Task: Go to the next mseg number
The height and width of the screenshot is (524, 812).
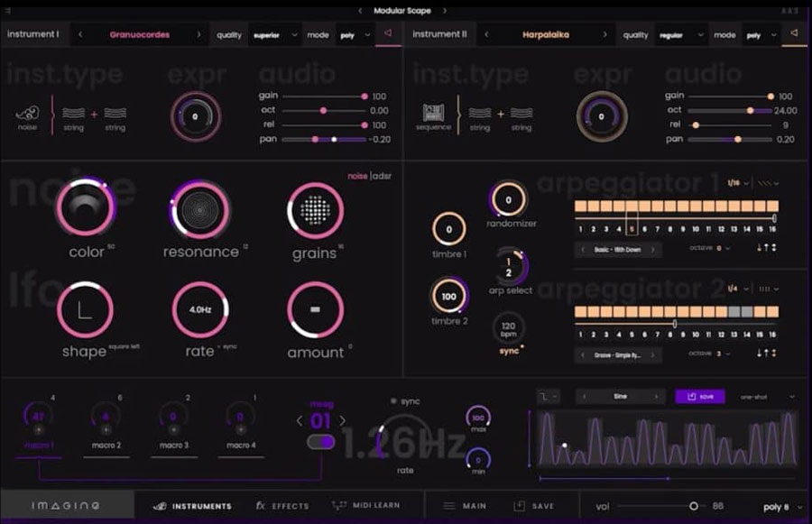Action: coord(342,421)
